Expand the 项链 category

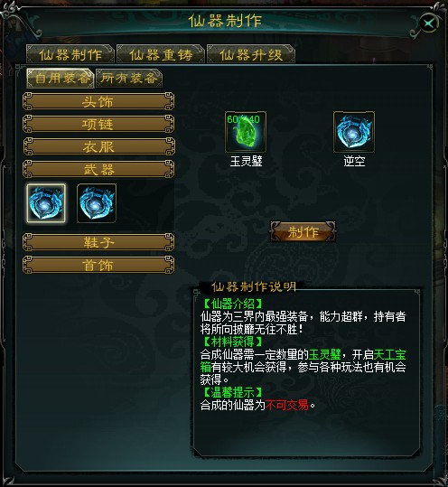[x=98, y=124]
